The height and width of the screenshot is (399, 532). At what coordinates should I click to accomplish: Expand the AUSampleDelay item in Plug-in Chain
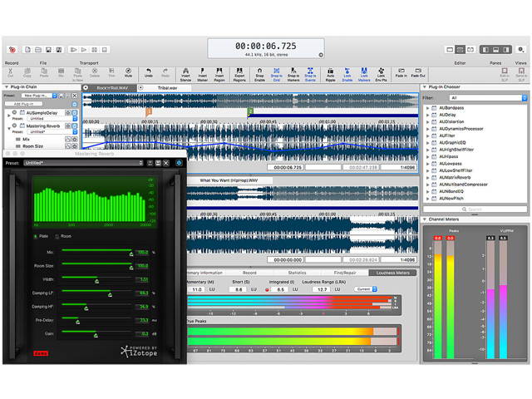click(x=8, y=116)
